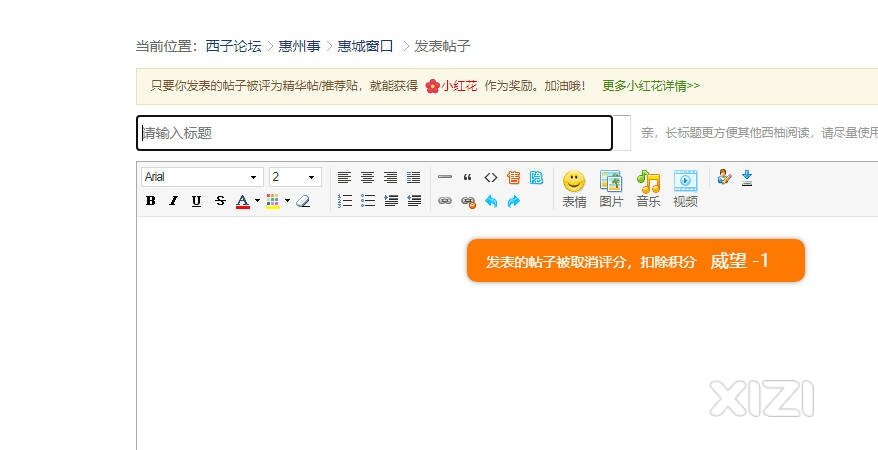Open the background color dropdown arrow

tap(287, 200)
